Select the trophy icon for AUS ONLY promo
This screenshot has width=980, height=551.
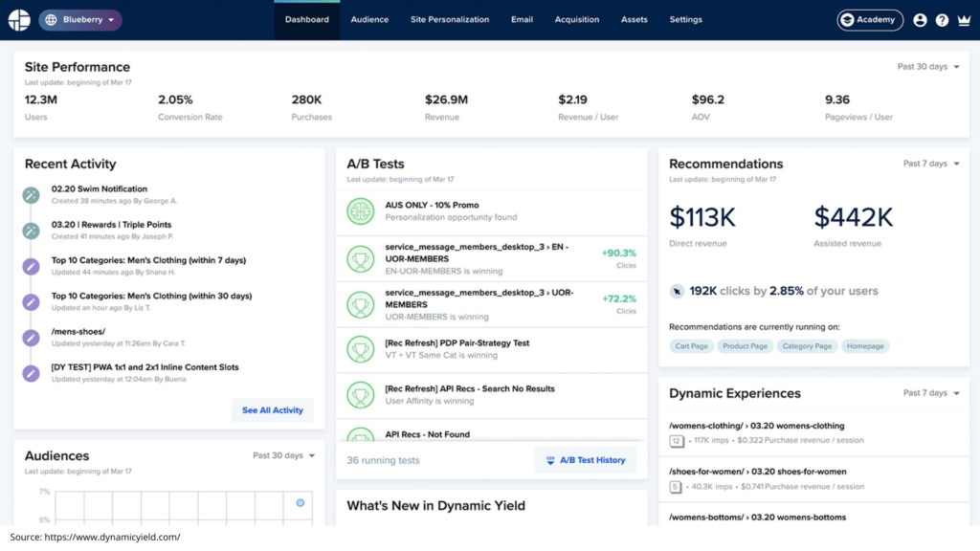360,211
